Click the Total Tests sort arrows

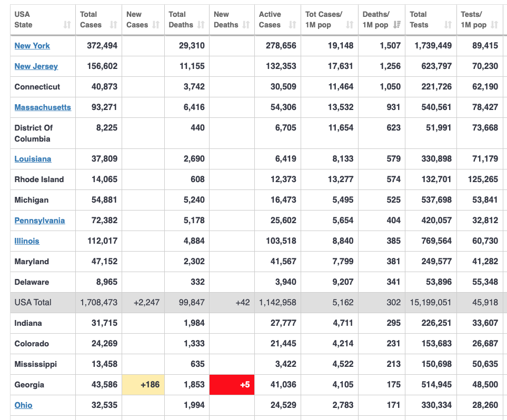coord(448,25)
